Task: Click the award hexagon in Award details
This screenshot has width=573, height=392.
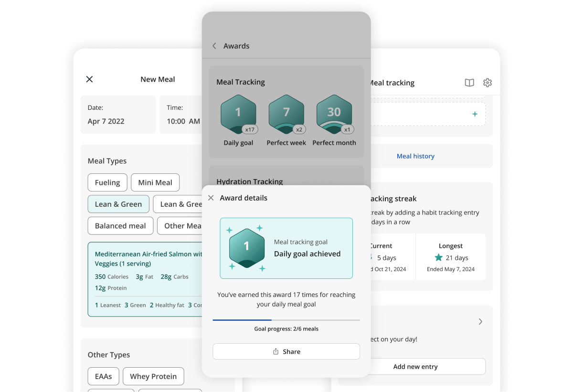Action: (x=247, y=248)
